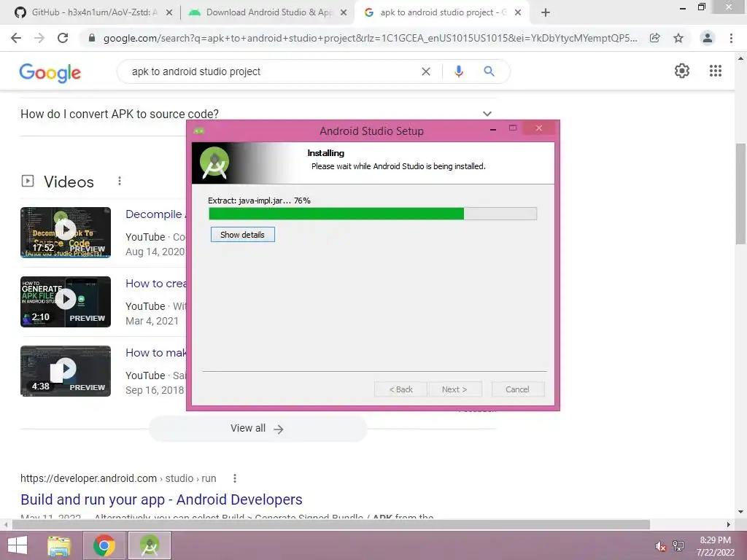Open the Chrome profile avatar

[708, 38]
